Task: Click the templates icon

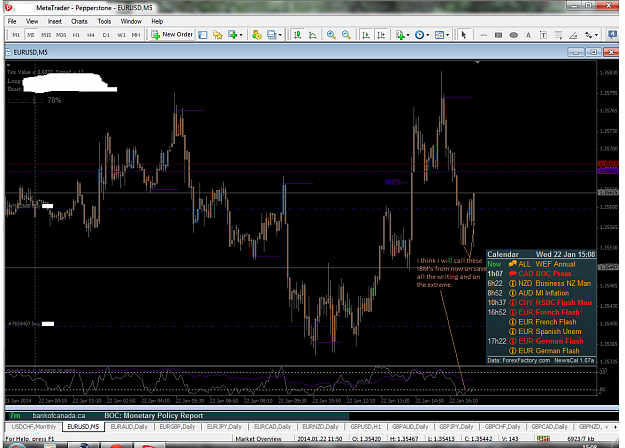Action: coord(439,35)
